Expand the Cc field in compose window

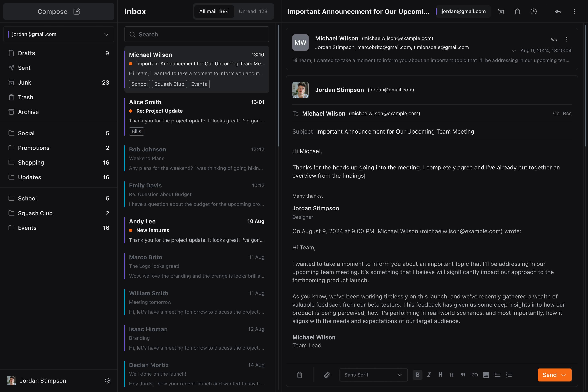click(556, 113)
